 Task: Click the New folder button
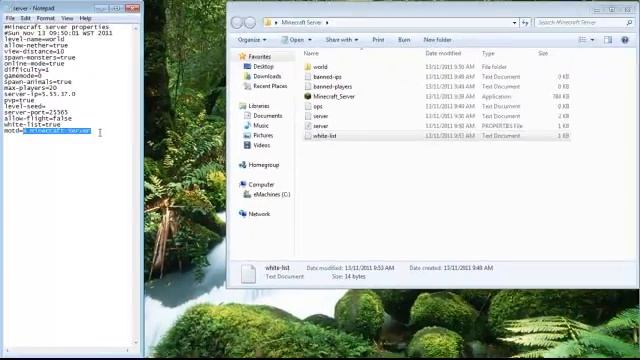(437, 40)
